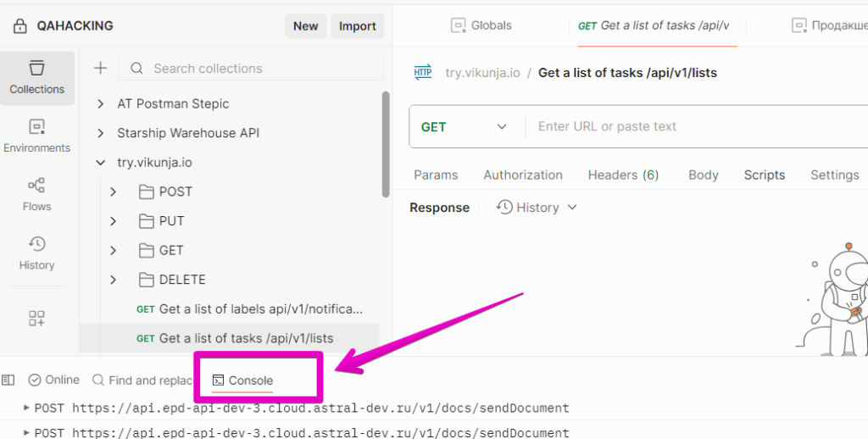
Task: Open the Body tab
Action: coord(703,175)
